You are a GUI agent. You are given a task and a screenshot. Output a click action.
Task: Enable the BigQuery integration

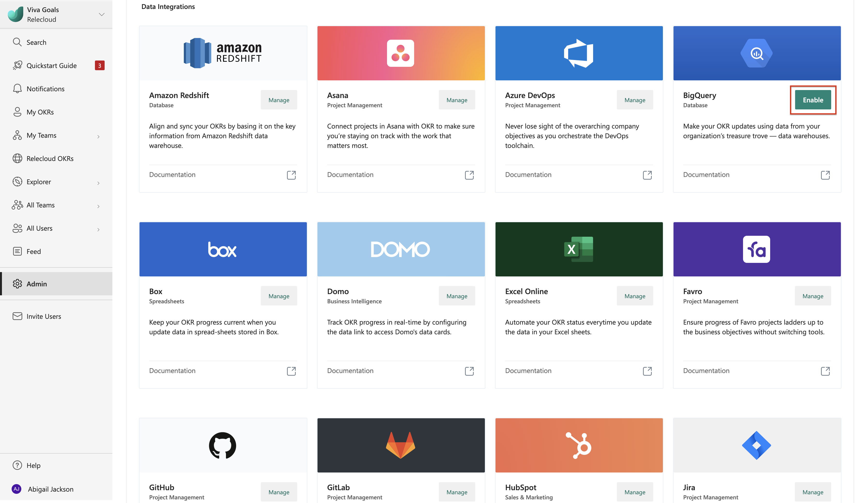[813, 100]
